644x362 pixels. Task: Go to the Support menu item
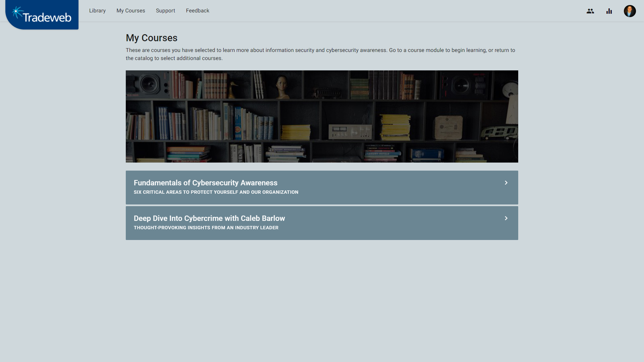point(165,11)
